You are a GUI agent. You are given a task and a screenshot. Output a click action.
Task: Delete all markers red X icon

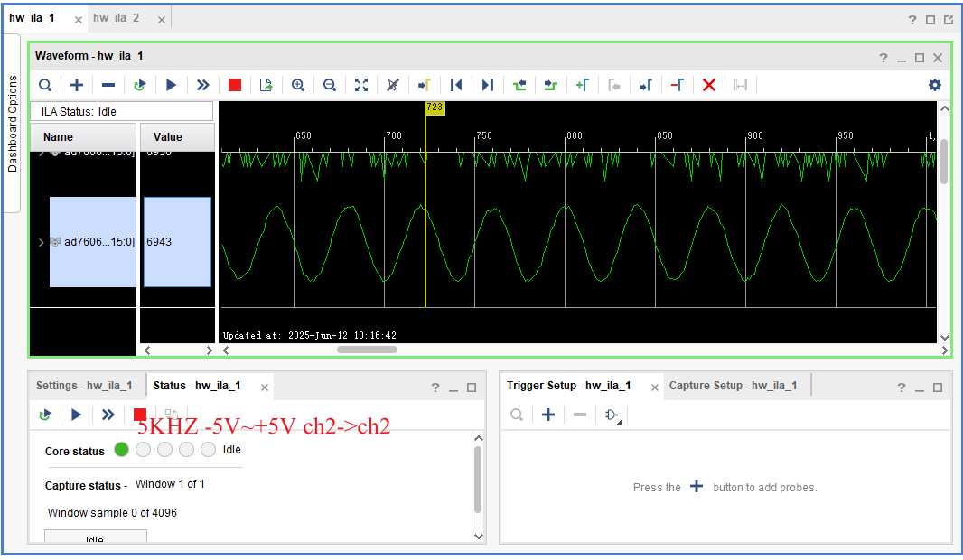tap(709, 85)
